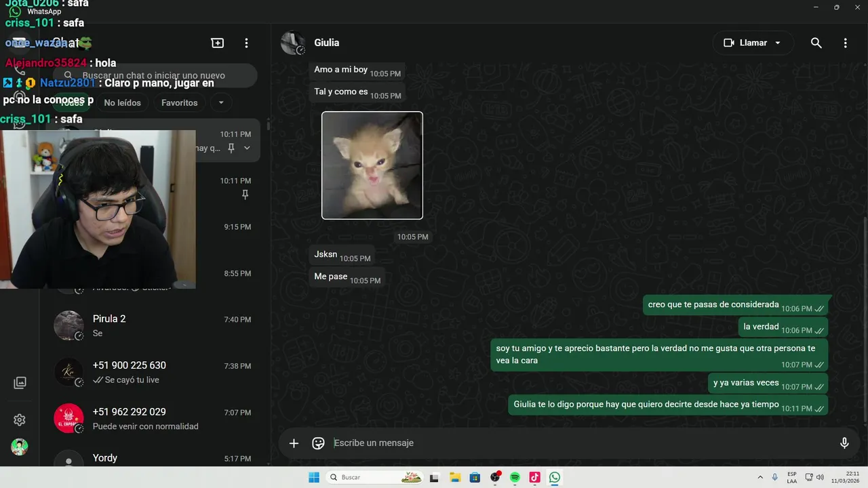Click Pirula 2 profile avatar
868x488 pixels.
coord(68,325)
